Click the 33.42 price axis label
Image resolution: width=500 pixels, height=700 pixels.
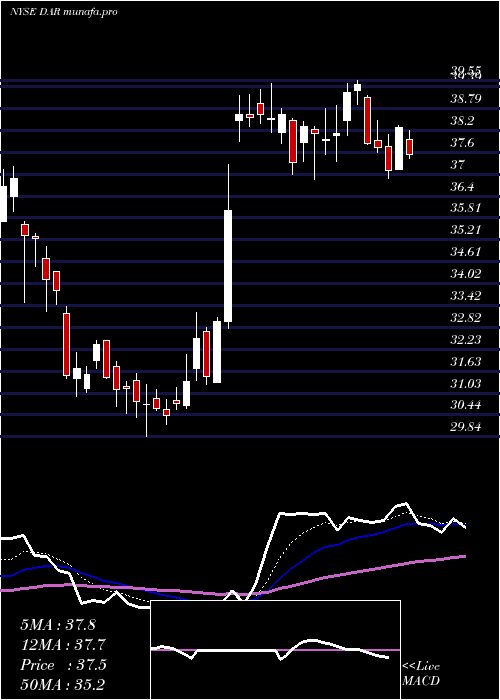[466, 296]
